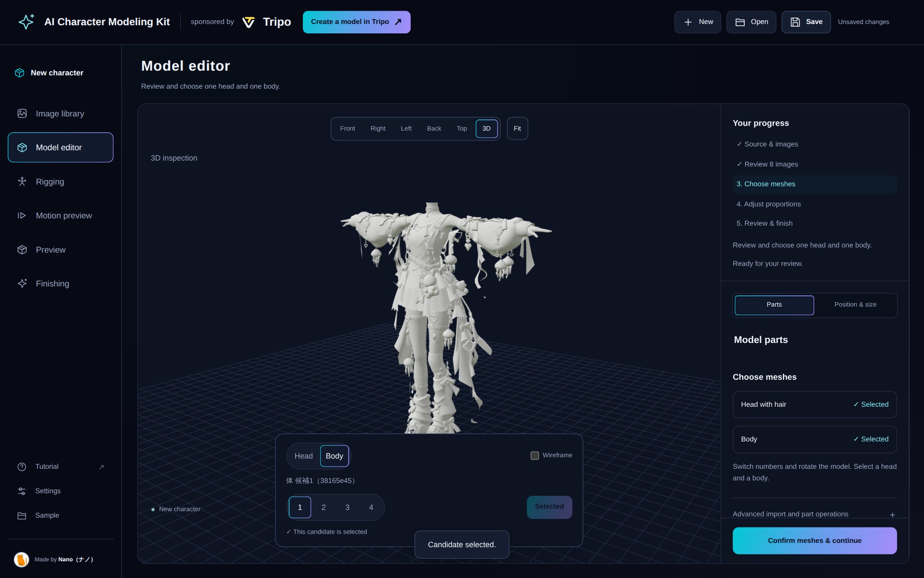Switch to Front view

pos(347,128)
